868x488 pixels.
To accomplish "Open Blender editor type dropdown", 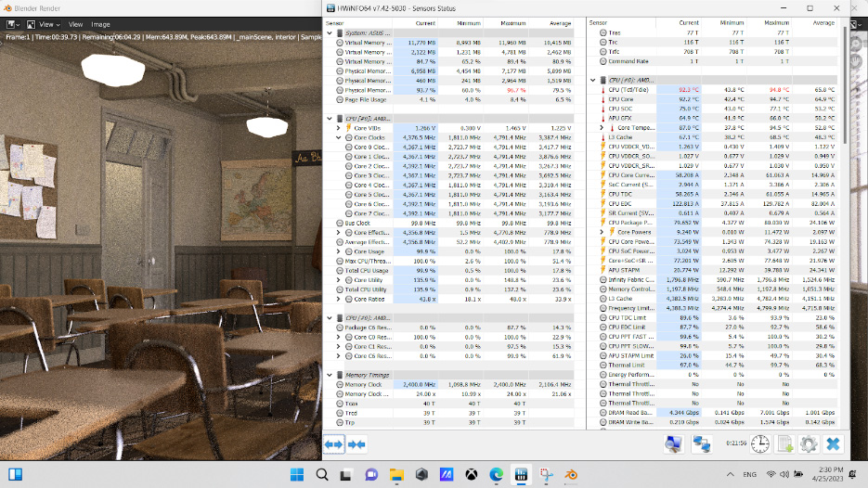I will (13, 24).
